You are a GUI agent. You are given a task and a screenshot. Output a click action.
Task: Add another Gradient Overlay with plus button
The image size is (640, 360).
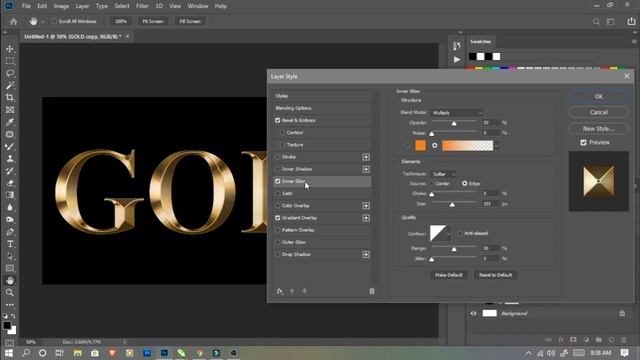[x=366, y=218]
